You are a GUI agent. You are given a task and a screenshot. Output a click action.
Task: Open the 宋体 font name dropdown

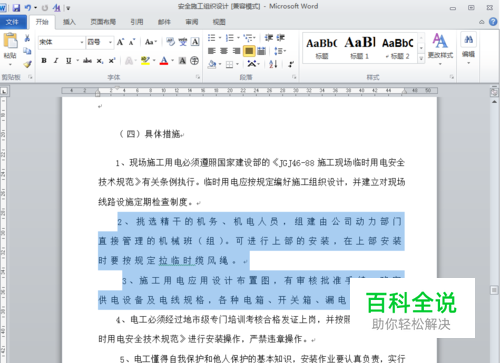[82, 42]
